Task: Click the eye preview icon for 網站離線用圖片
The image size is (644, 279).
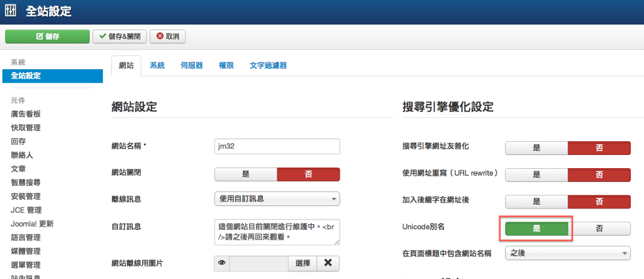Action: click(x=222, y=263)
